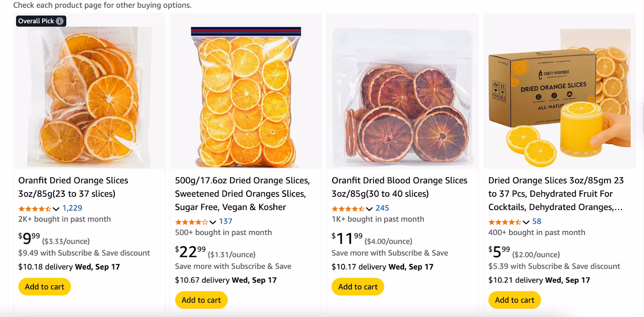Image resolution: width=644 pixels, height=317 pixels.
Task: Click star rating of 500g Dried Orange Slices
Action: (191, 222)
